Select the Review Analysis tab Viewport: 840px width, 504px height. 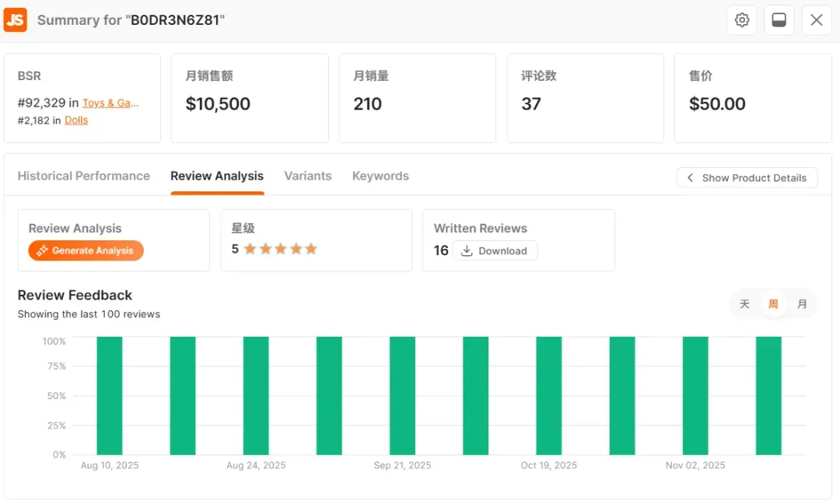click(x=217, y=177)
